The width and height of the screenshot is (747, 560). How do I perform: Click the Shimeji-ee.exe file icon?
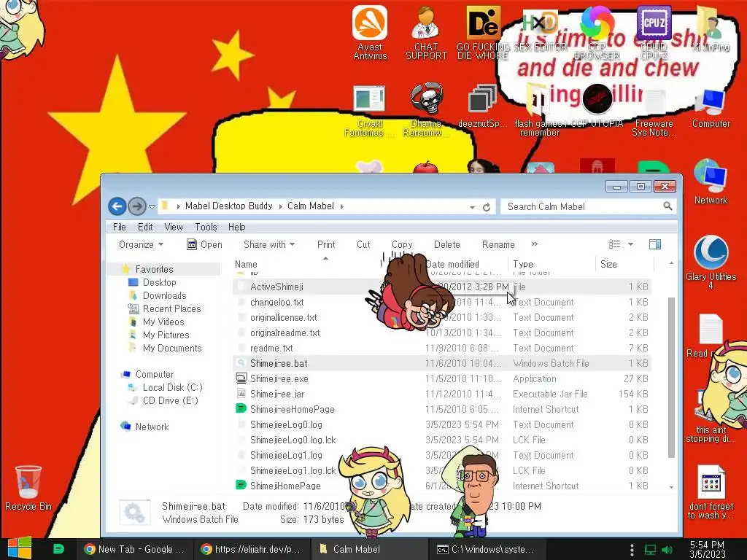click(x=241, y=378)
